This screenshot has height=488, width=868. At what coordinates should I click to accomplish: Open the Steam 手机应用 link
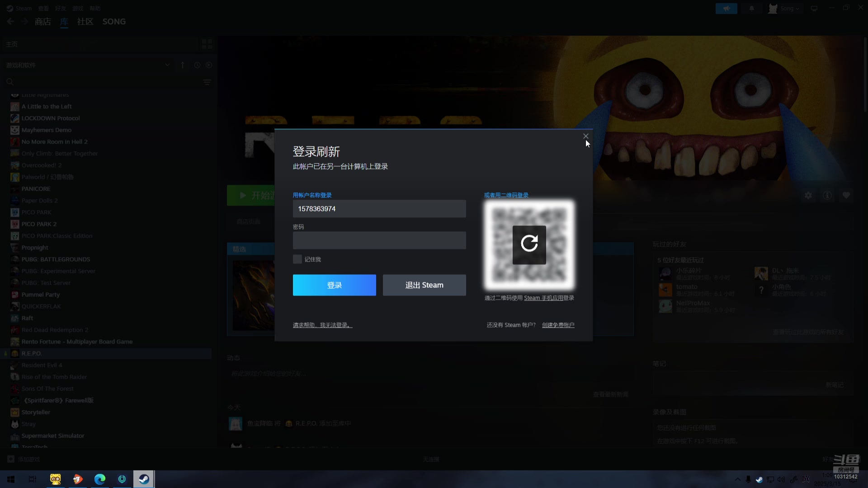coord(543,298)
